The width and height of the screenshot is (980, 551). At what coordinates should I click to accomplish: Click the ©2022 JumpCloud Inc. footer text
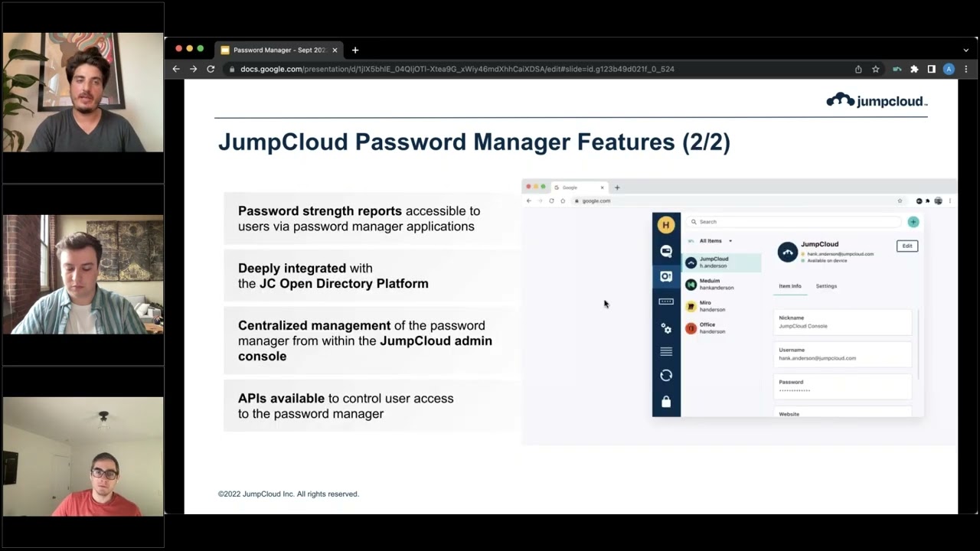[289, 494]
